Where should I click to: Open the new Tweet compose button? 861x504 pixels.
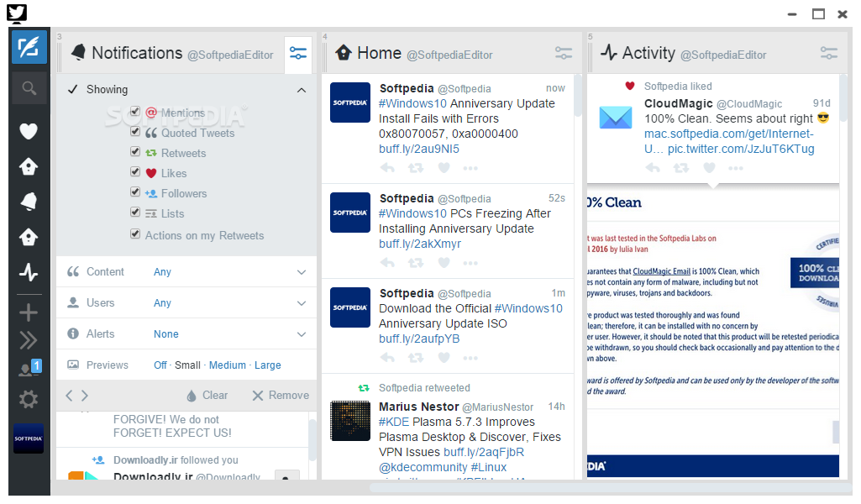29,47
